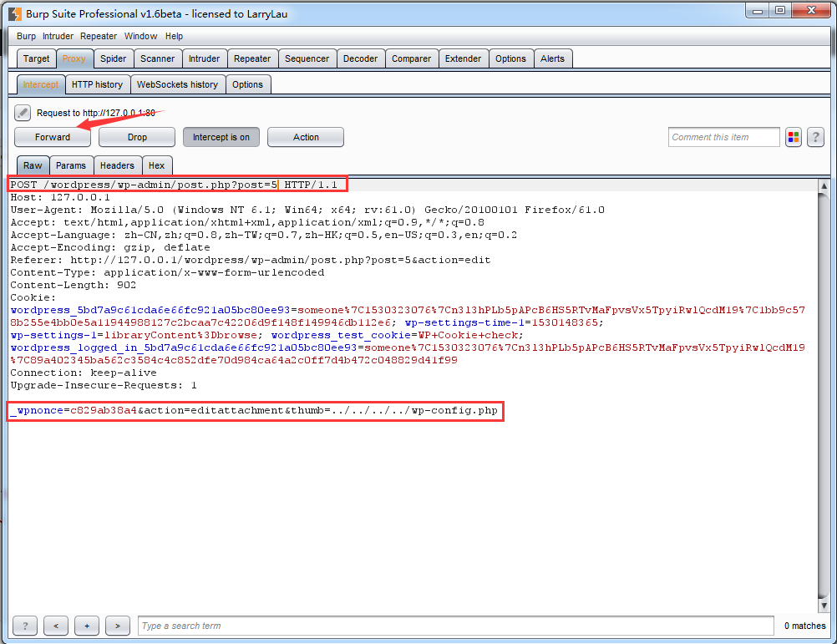This screenshot has height=644, width=837.
Task: Switch to the Sequencer tab
Action: 307,58
